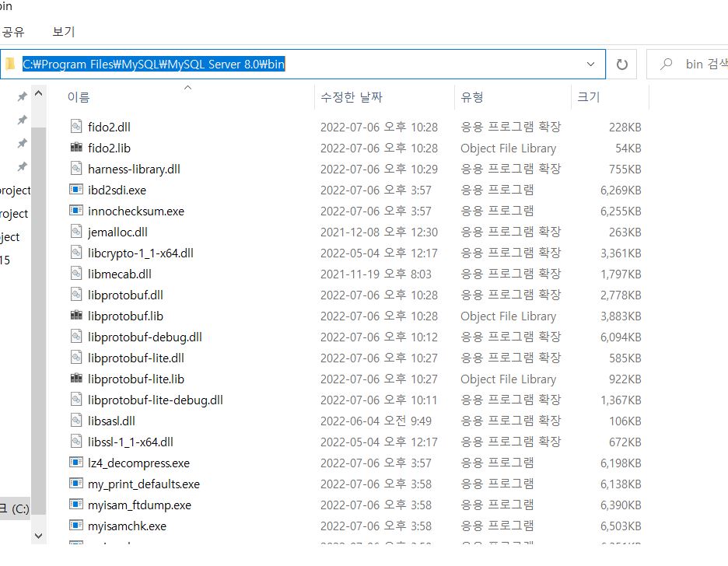Click the libssl-1_1-x64.dll file icon

coord(76,441)
